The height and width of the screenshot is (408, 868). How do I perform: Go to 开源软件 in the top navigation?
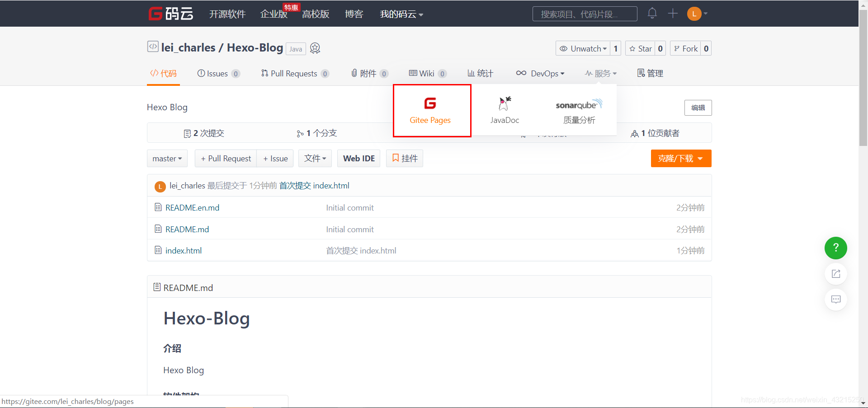227,14
